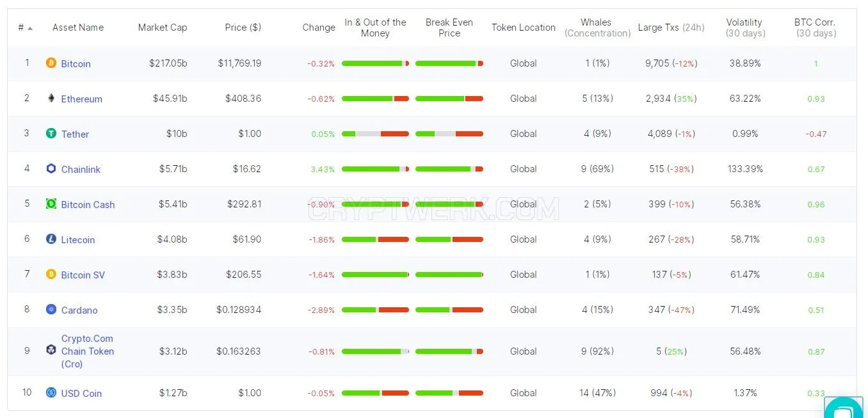Screen dimensions: 868x418
Task: Click Tether's Break Even Price bar
Action: (x=449, y=134)
